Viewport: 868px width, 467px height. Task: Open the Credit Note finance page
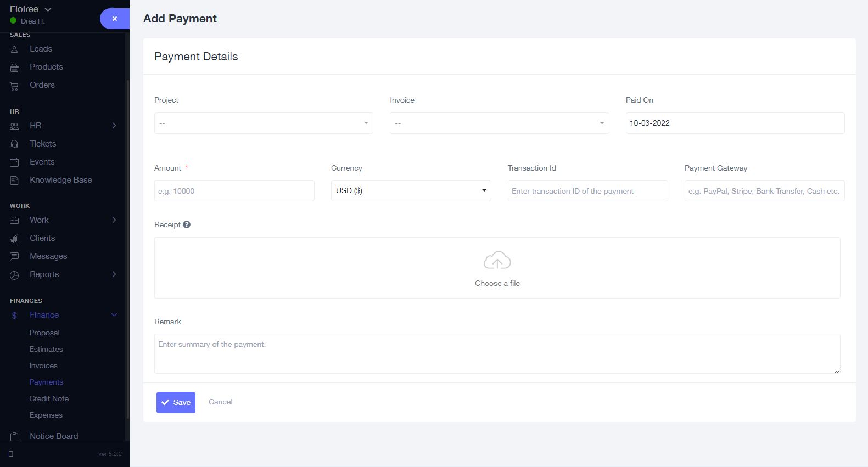click(x=49, y=398)
